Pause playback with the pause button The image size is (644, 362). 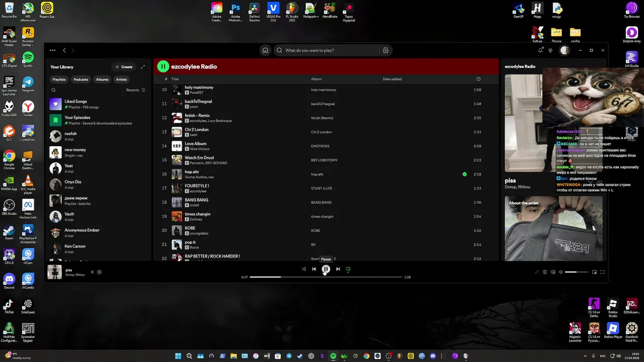click(326, 269)
